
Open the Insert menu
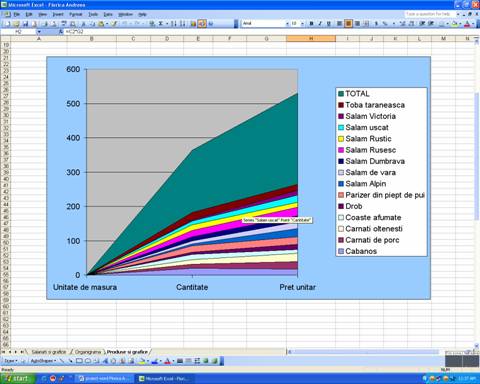58,14
